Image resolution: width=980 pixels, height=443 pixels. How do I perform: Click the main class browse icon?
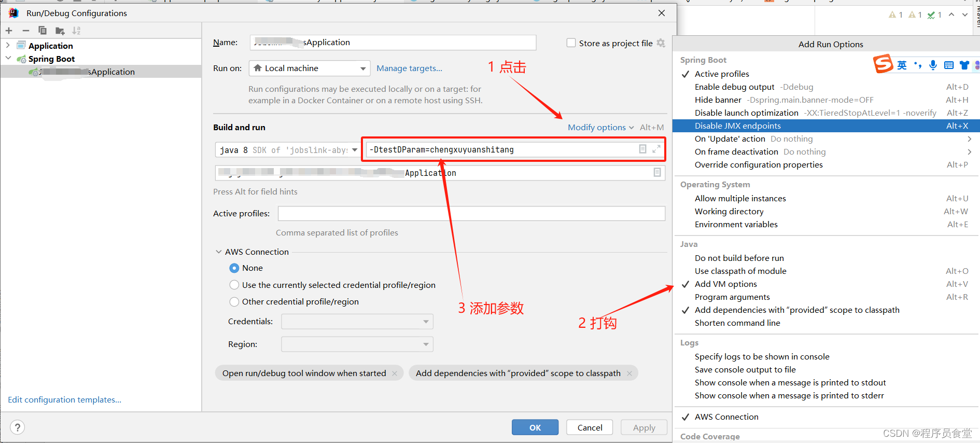[657, 172]
